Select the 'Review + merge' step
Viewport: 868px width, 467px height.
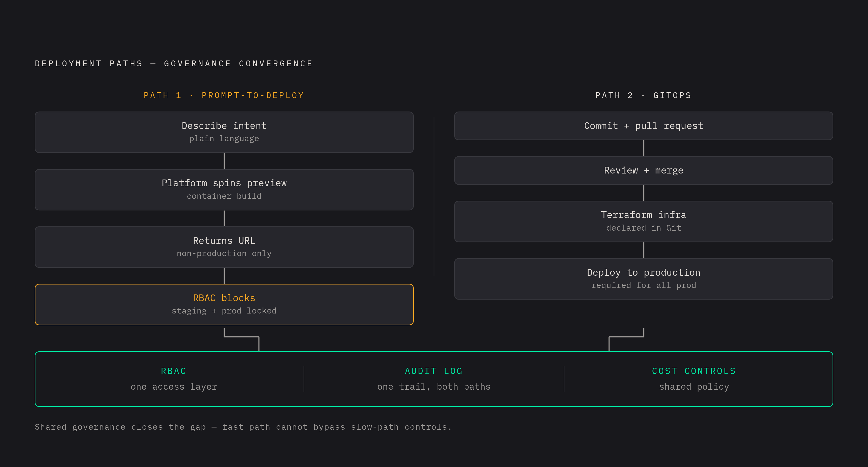point(644,170)
